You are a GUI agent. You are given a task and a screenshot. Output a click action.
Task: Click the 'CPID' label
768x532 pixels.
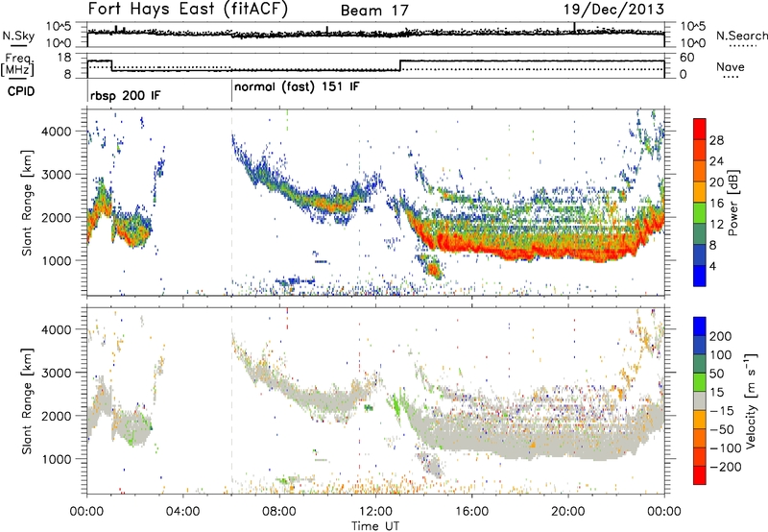pyautogui.click(x=21, y=91)
